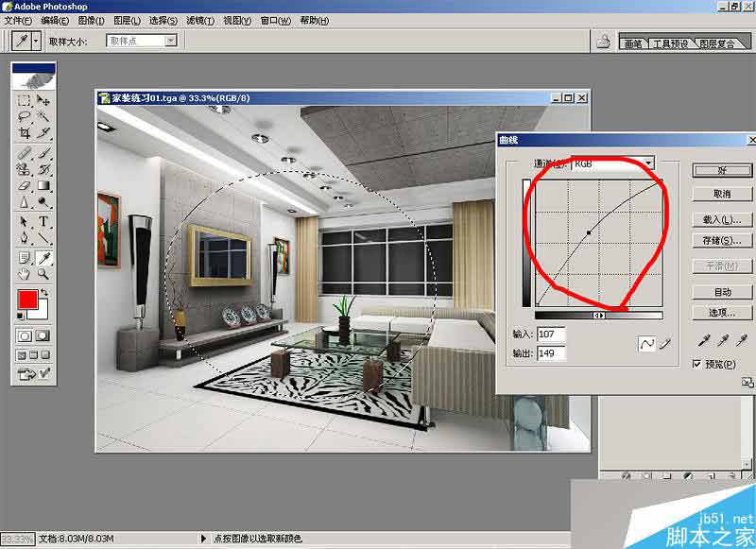Click the 存储(S)... save button
756x549 pixels.
[x=722, y=240]
